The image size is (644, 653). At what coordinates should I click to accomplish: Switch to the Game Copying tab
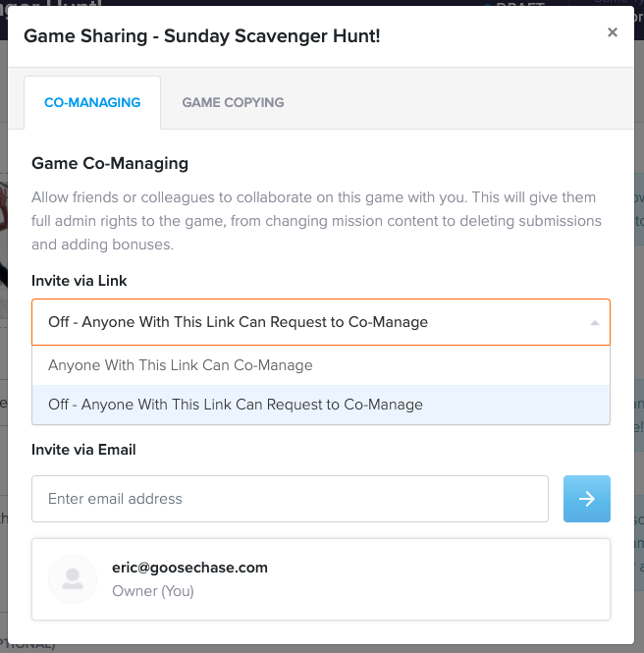tap(233, 102)
